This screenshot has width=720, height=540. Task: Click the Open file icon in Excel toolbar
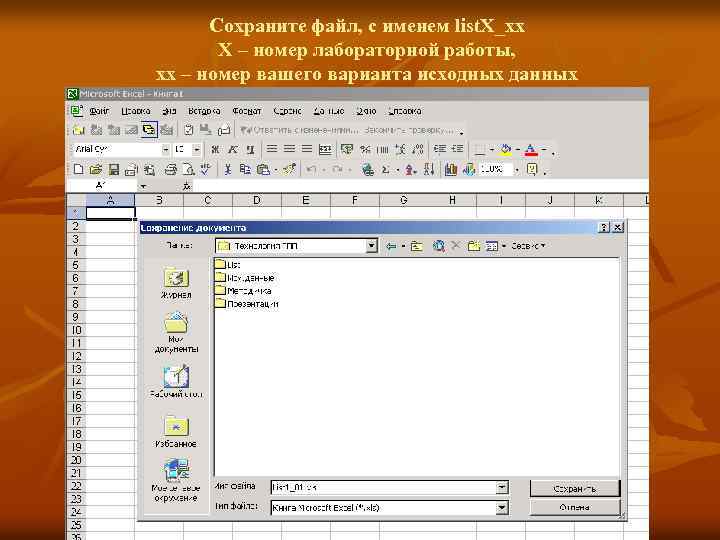[96, 169]
